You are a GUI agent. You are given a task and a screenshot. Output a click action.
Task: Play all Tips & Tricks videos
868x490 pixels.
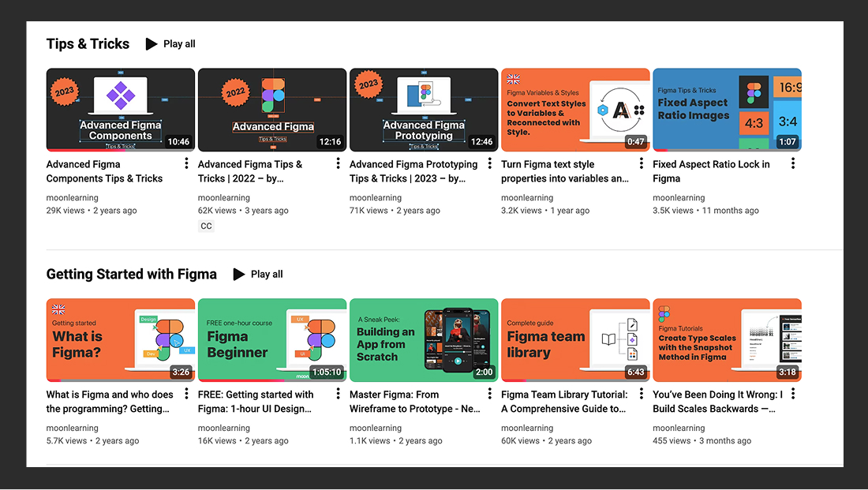170,44
